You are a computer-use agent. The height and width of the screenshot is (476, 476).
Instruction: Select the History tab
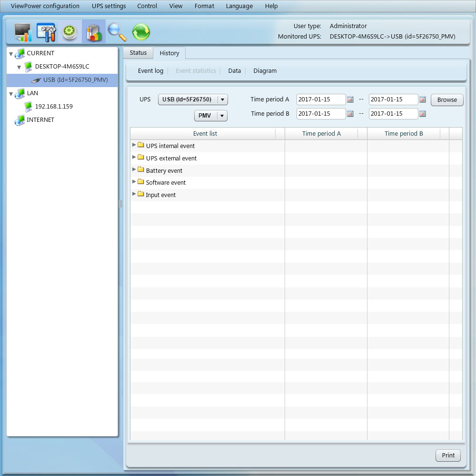169,53
